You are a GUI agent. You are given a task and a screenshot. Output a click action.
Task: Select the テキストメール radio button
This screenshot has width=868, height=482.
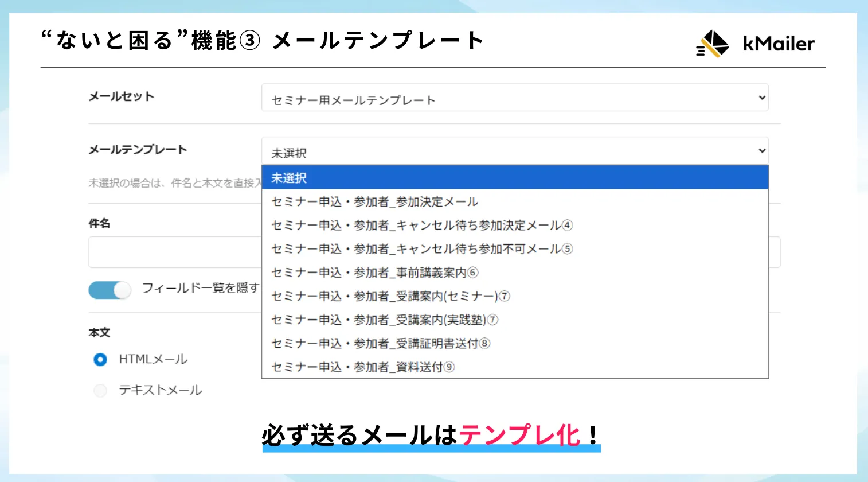pyautogui.click(x=100, y=391)
